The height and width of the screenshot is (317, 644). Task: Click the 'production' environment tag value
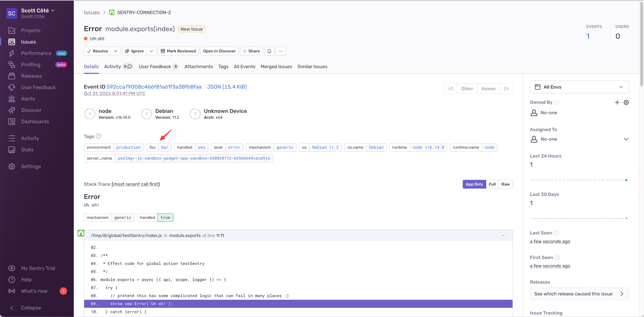click(x=128, y=148)
